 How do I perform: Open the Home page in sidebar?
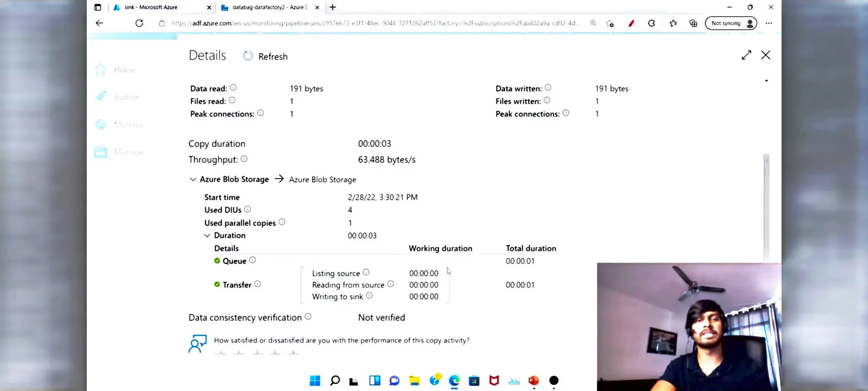pyautogui.click(x=115, y=70)
